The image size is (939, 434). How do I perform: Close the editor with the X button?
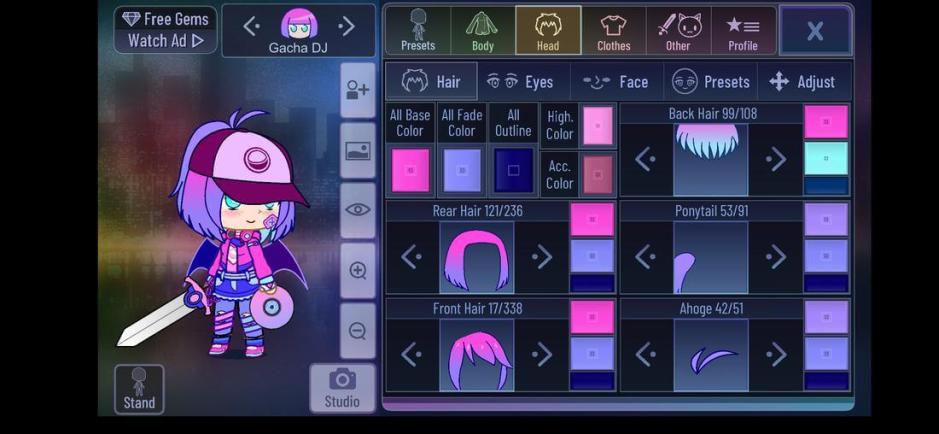(x=815, y=30)
